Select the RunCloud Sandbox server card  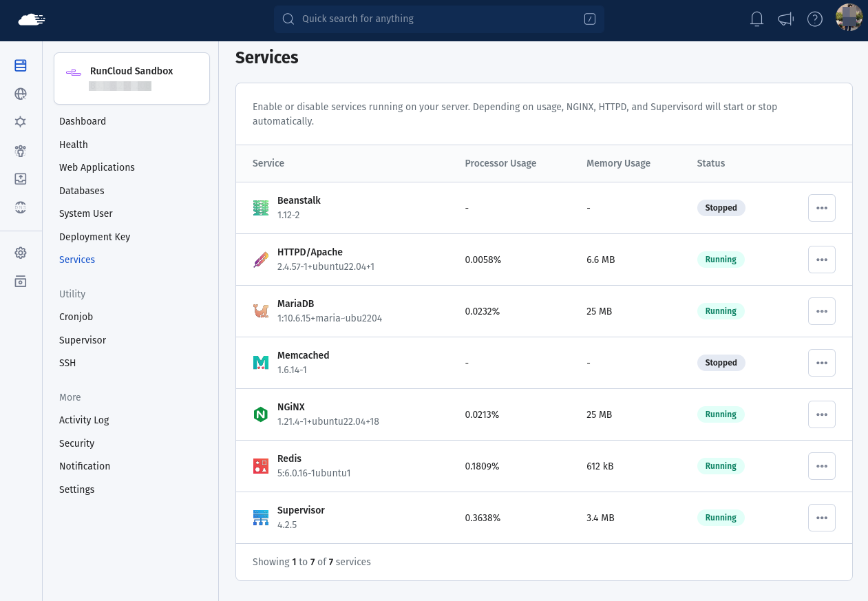tap(131, 78)
